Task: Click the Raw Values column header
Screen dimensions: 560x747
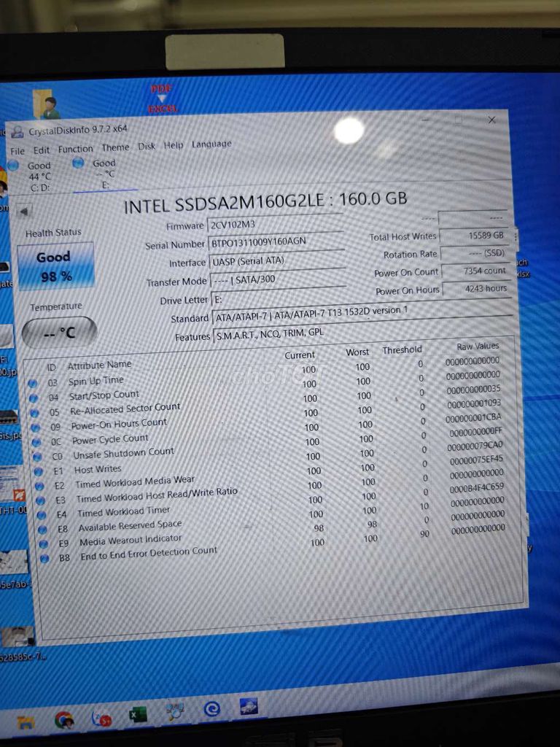Action: click(478, 347)
